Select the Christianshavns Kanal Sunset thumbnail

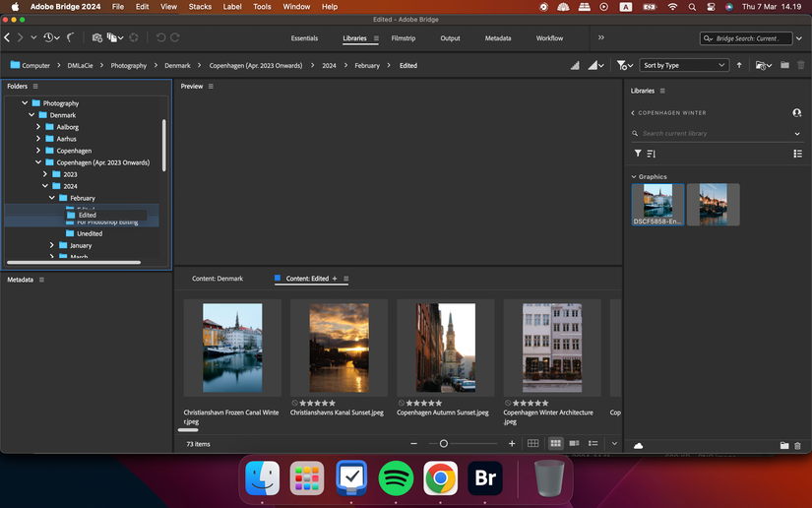tap(339, 348)
